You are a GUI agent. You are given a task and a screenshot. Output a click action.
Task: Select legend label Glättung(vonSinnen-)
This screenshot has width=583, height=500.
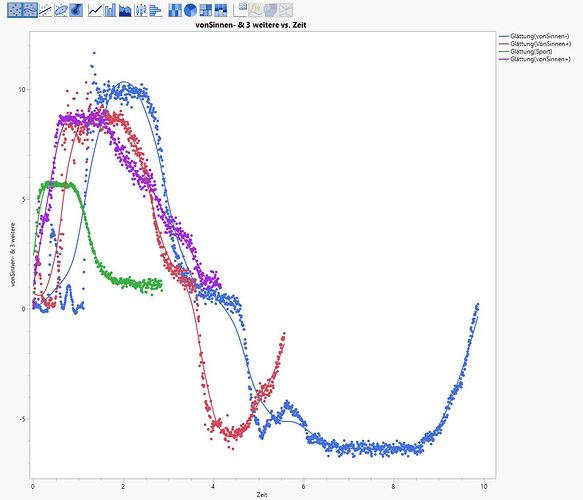point(539,36)
